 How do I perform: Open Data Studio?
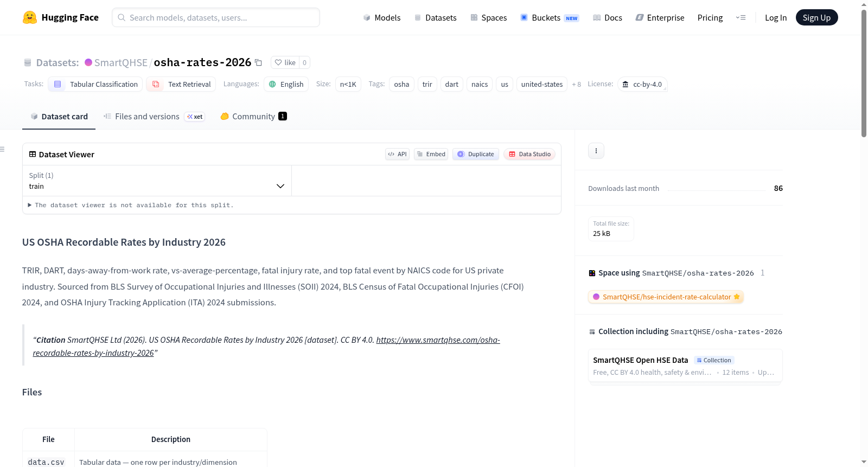click(529, 154)
